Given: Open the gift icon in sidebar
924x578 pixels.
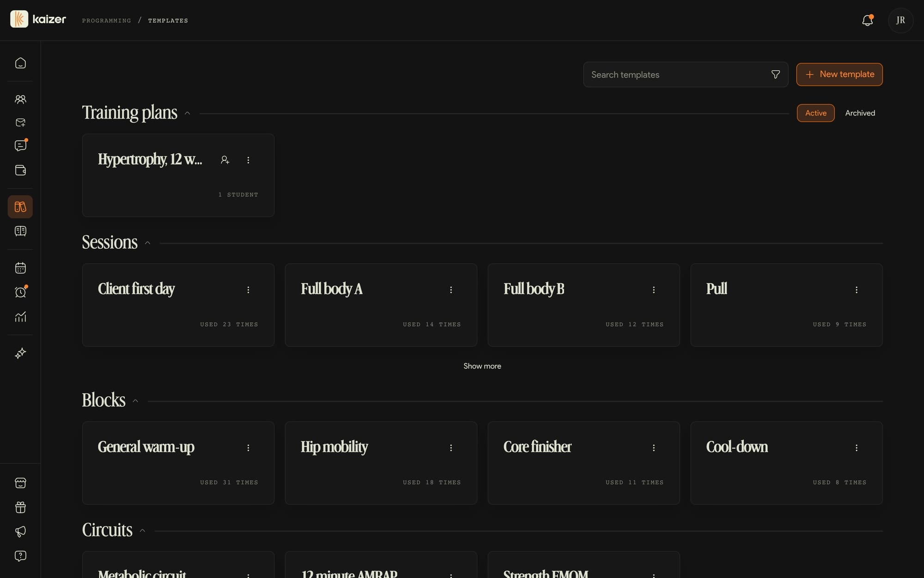Looking at the screenshot, I should 20,507.
